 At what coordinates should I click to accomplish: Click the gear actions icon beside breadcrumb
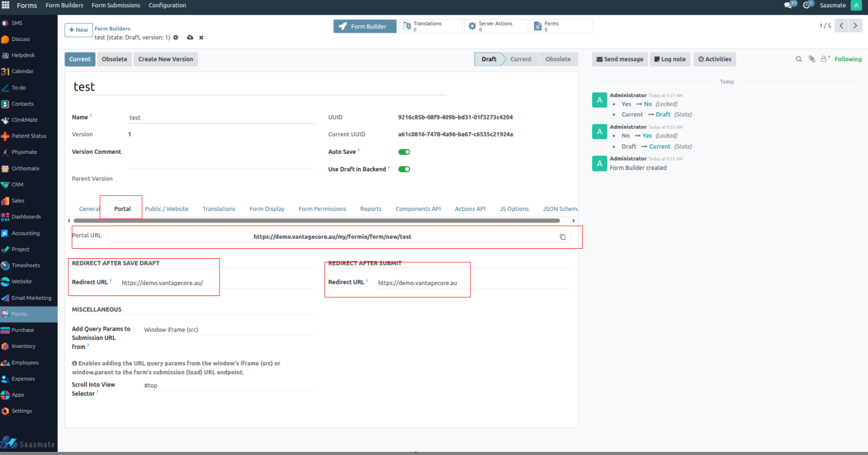click(176, 38)
